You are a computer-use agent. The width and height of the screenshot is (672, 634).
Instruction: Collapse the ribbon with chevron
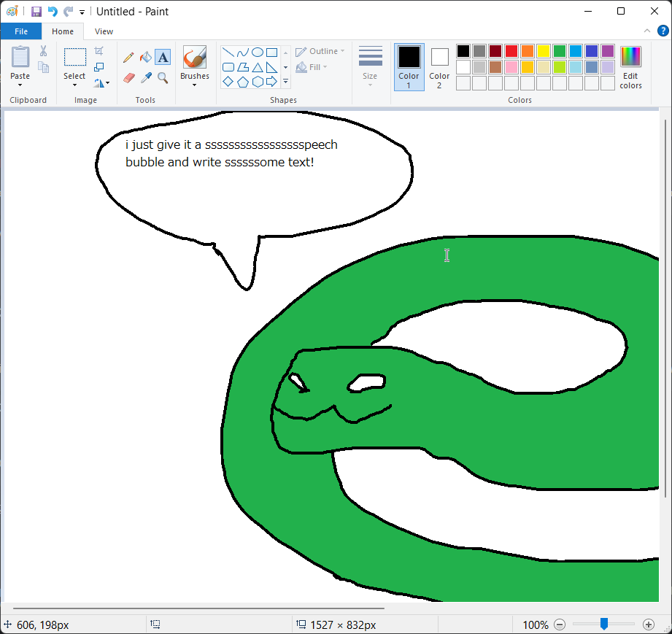pos(646,31)
